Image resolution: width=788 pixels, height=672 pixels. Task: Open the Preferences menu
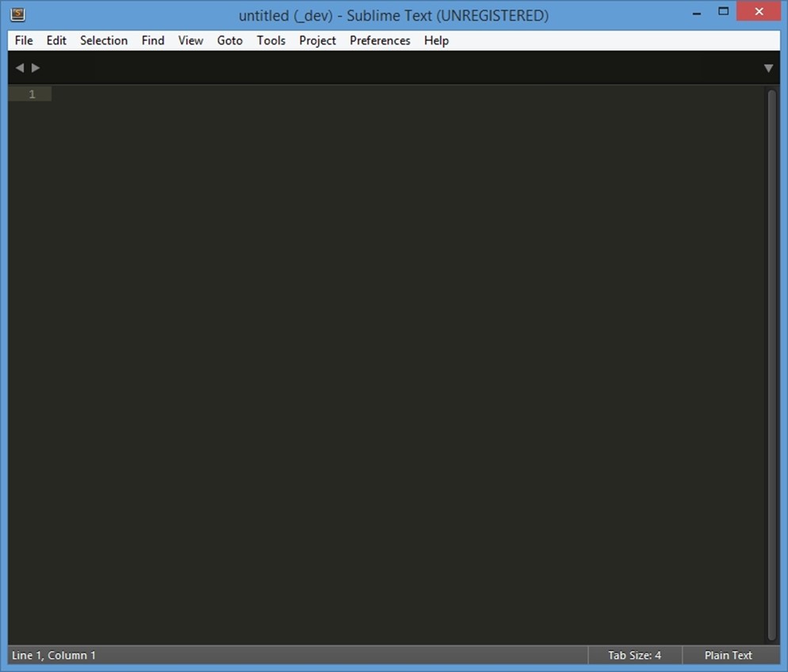click(x=380, y=40)
